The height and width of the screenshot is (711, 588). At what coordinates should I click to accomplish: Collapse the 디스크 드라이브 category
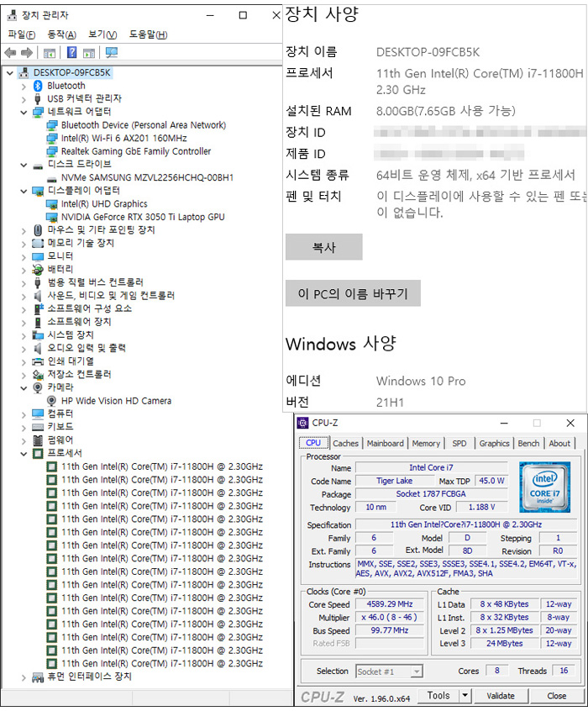(x=24, y=165)
